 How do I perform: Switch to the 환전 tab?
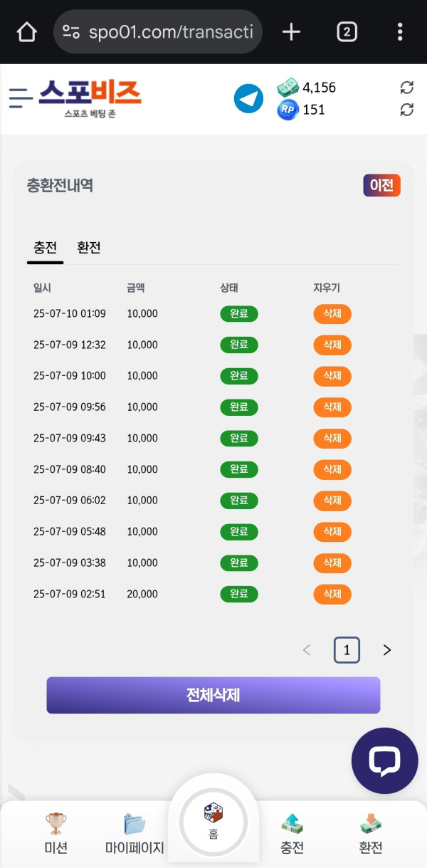coord(89,248)
